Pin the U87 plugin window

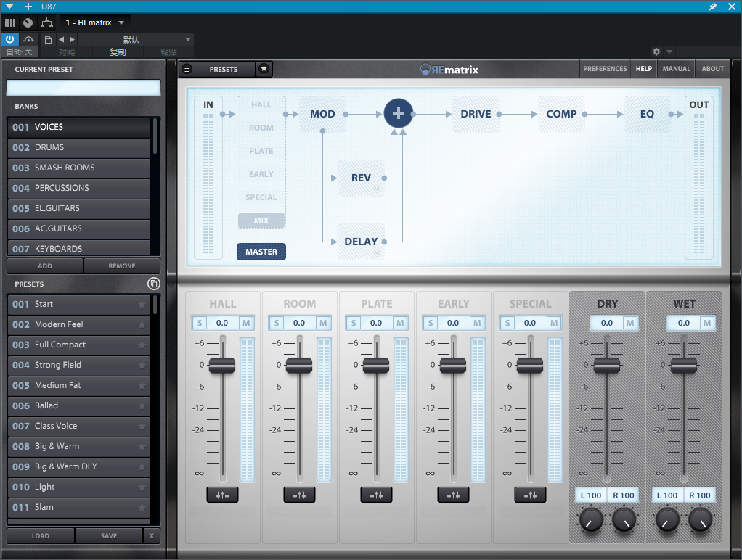point(712,7)
